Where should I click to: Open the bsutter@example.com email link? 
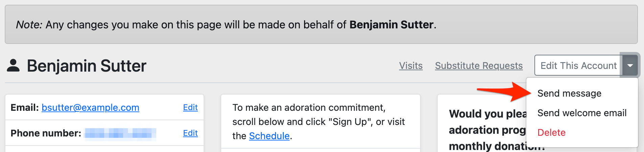[90, 107]
